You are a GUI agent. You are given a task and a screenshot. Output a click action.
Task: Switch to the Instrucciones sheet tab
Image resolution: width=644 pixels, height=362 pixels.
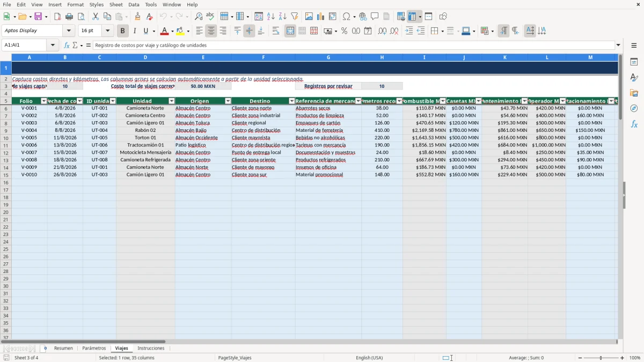point(151,349)
